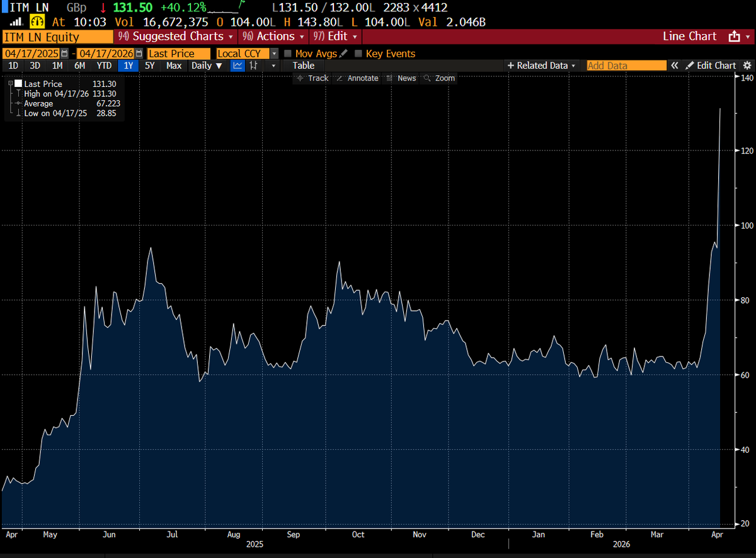Enable the Track crosshair mode

click(314, 78)
